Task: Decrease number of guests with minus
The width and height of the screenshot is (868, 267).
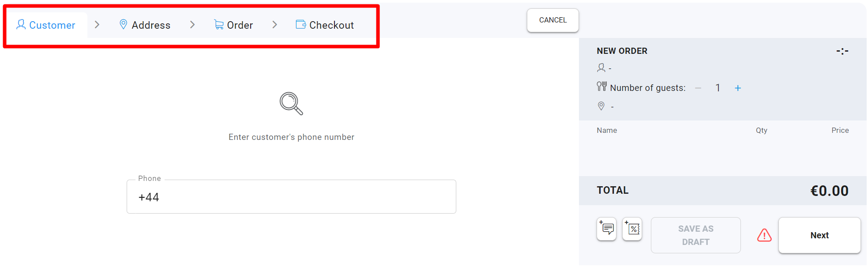Action: (698, 88)
